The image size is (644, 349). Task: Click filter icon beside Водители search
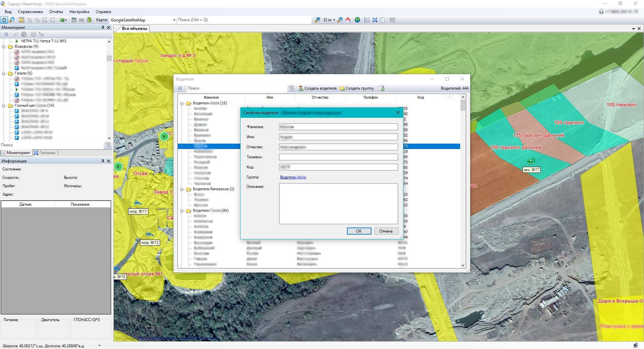(291, 88)
